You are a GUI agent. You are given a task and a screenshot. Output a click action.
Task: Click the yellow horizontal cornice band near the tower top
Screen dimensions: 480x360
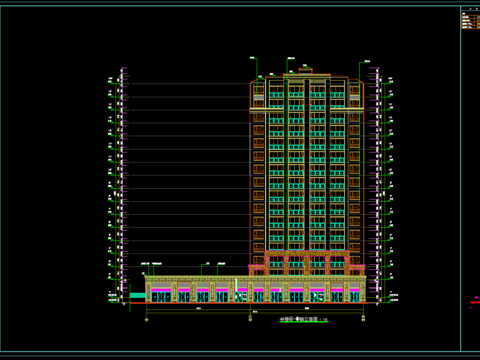coord(307,110)
